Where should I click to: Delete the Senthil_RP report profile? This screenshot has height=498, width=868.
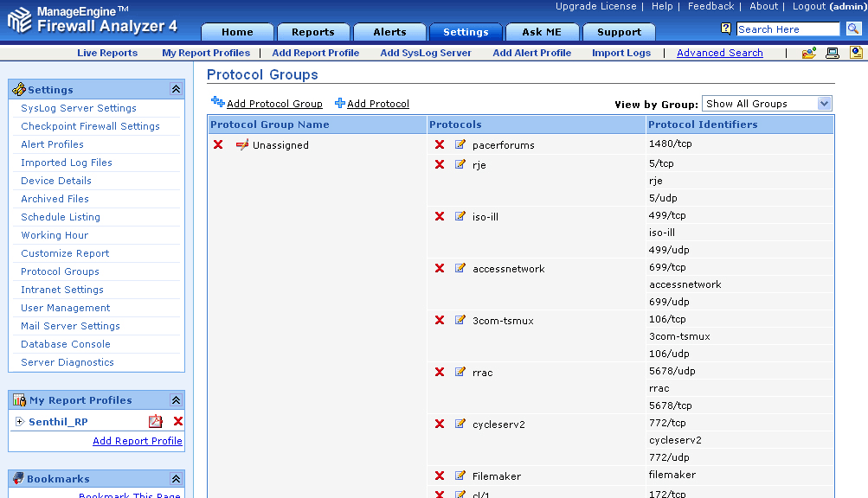178,422
